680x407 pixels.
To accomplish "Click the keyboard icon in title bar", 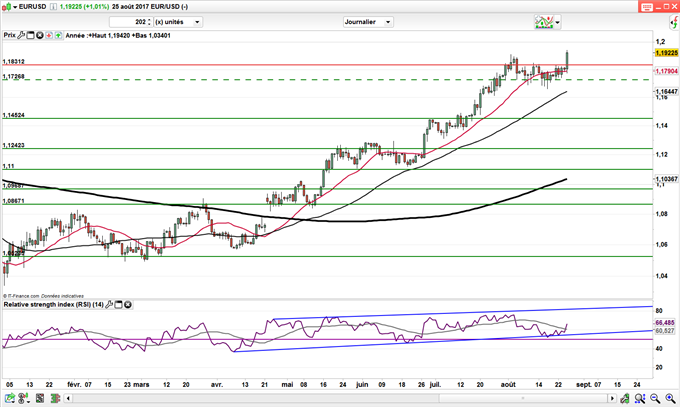I will [x=647, y=7].
